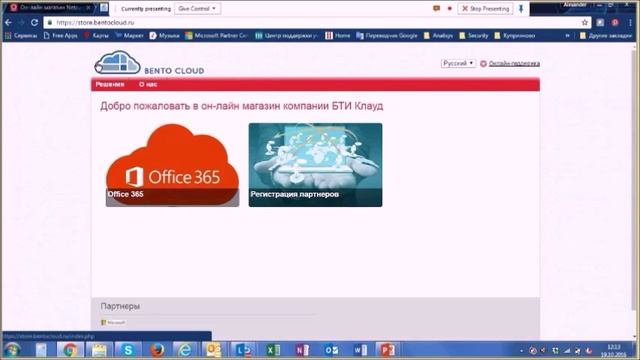
Task: Open the Security bookmark folder
Action: (x=474, y=36)
